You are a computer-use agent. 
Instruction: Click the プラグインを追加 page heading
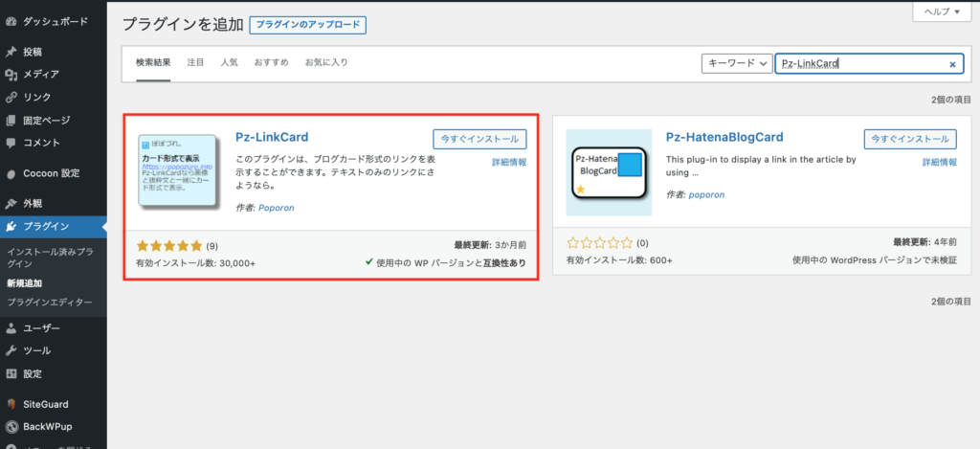coord(182,24)
